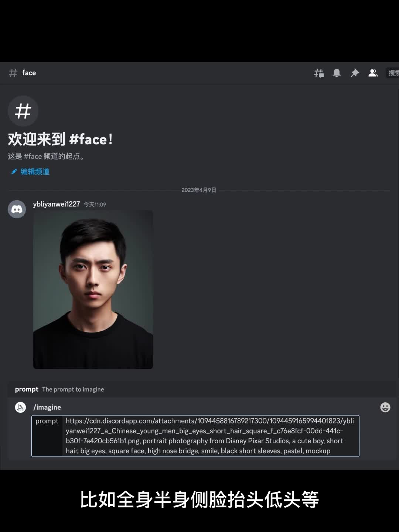Image resolution: width=399 pixels, height=532 pixels.
Task: Click the message timestamp 今天11:09
Action: pos(95,204)
